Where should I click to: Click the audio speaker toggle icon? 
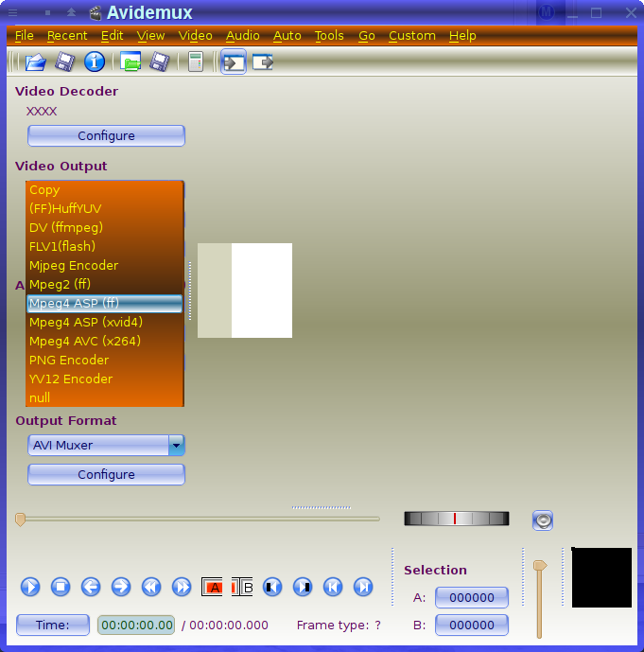[x=543, y=520]
